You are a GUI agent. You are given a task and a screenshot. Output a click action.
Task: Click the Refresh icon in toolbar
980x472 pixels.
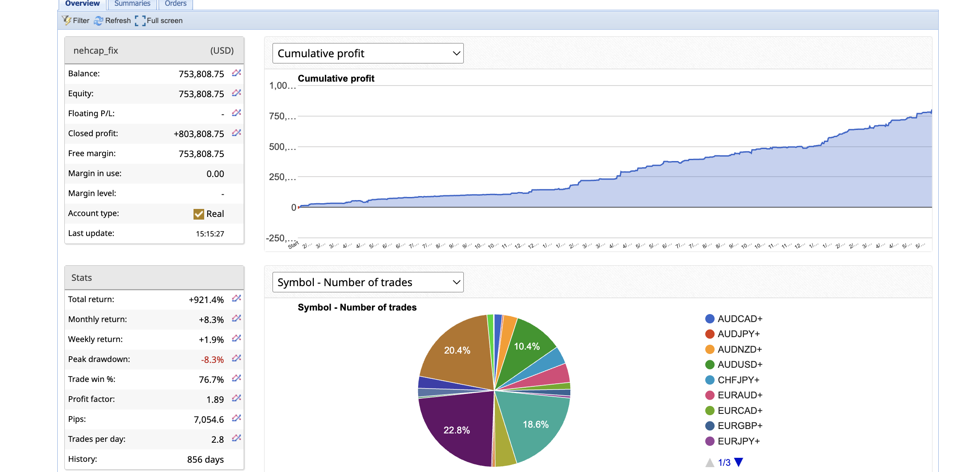99,20
